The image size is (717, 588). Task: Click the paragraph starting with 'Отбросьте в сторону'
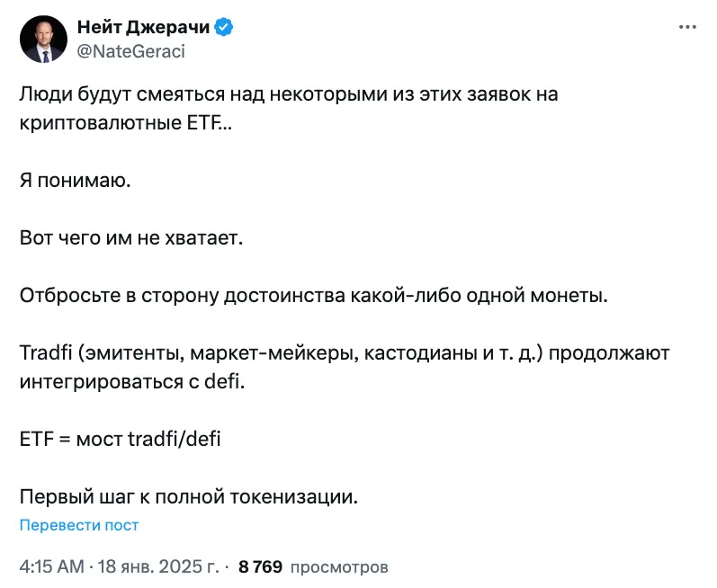pyautogui.click(x=314, y=296)
